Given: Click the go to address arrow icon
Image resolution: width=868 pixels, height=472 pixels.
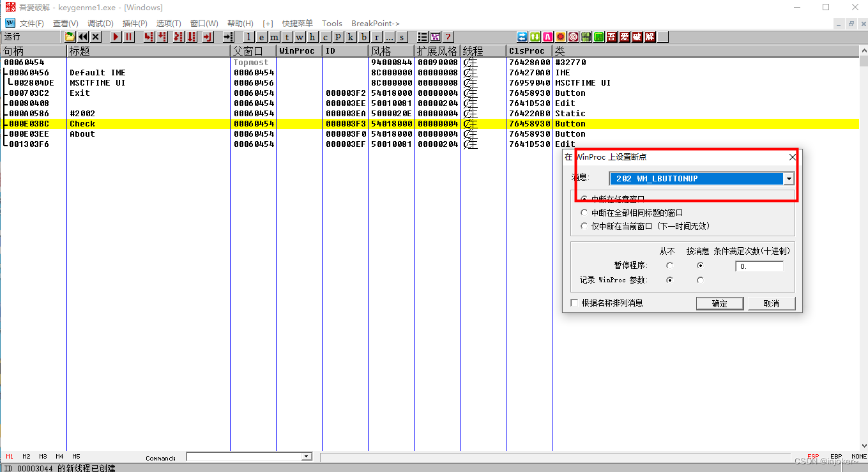Looking at the screenshot, I should click(x=228, y=37).
